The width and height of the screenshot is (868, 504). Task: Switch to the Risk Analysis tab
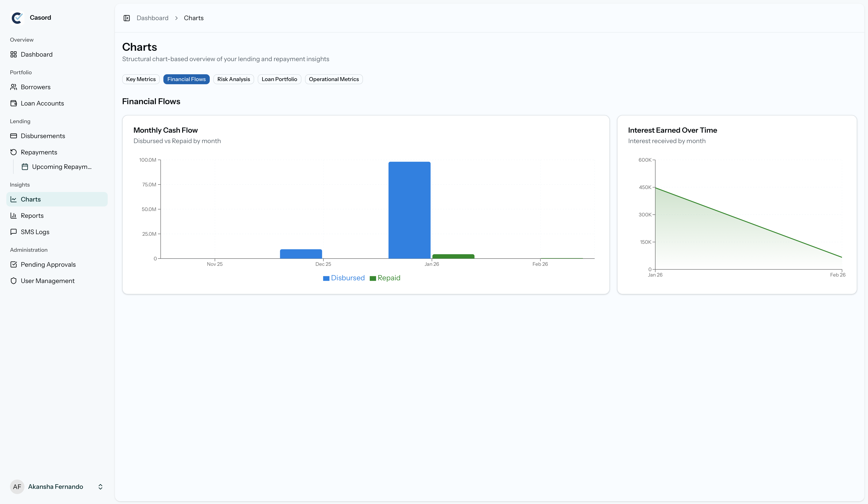233,79
